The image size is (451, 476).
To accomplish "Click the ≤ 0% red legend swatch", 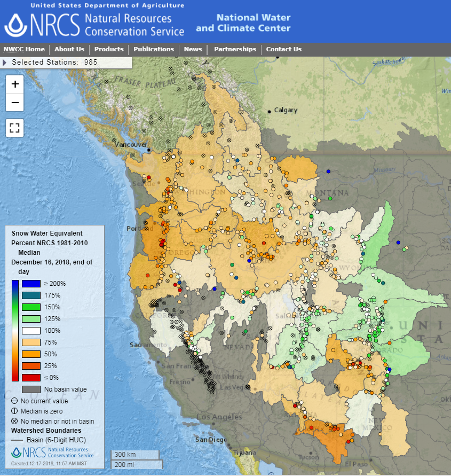I will (x=31, y=377).
